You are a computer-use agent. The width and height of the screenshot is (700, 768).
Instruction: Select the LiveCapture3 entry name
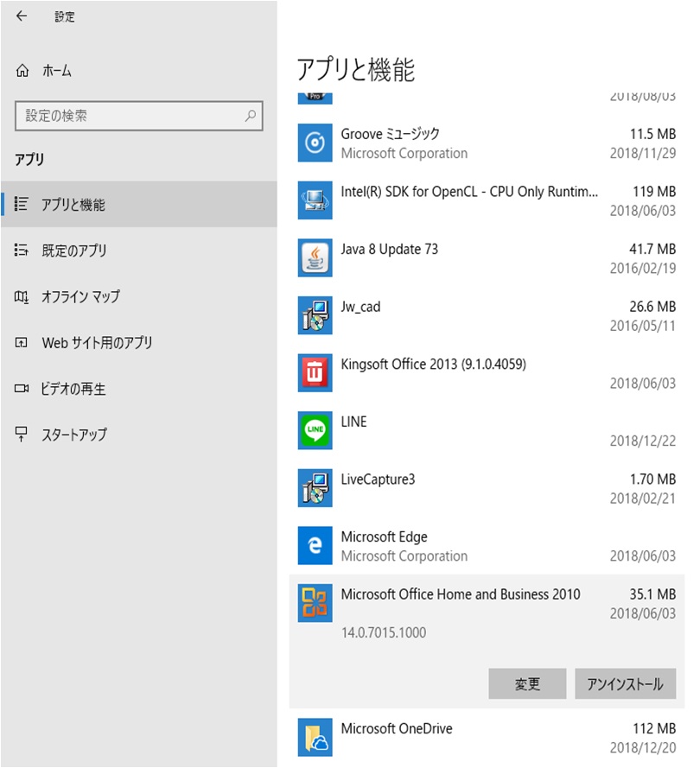pos(378,479)
